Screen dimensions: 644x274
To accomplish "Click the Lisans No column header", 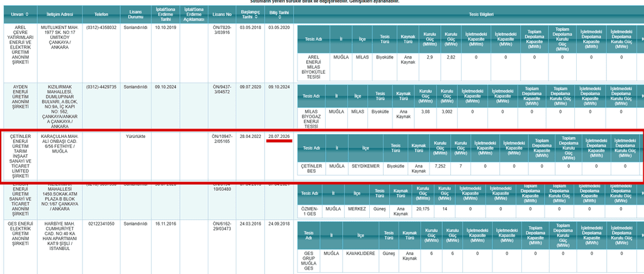I will (222, 14).
